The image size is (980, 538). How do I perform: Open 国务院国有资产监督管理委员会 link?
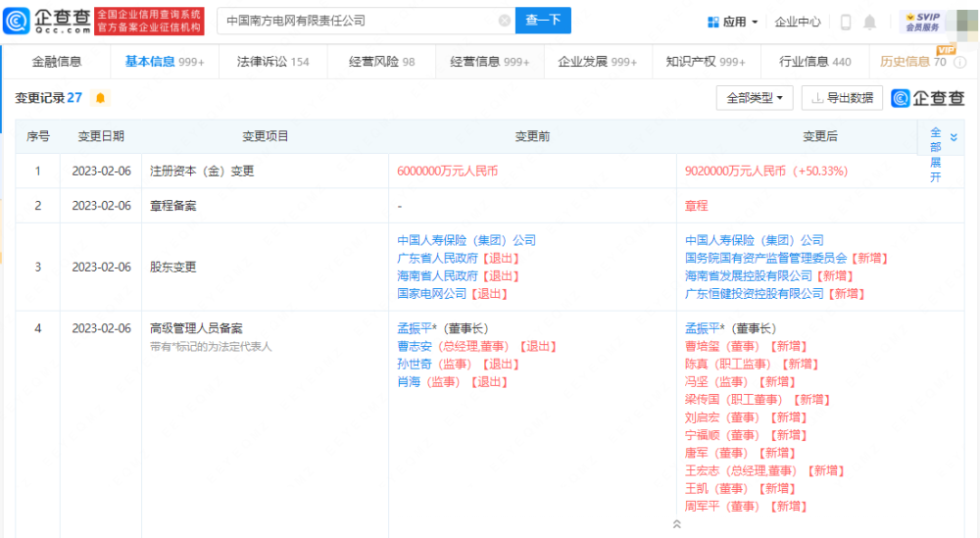tap(765, 258)
